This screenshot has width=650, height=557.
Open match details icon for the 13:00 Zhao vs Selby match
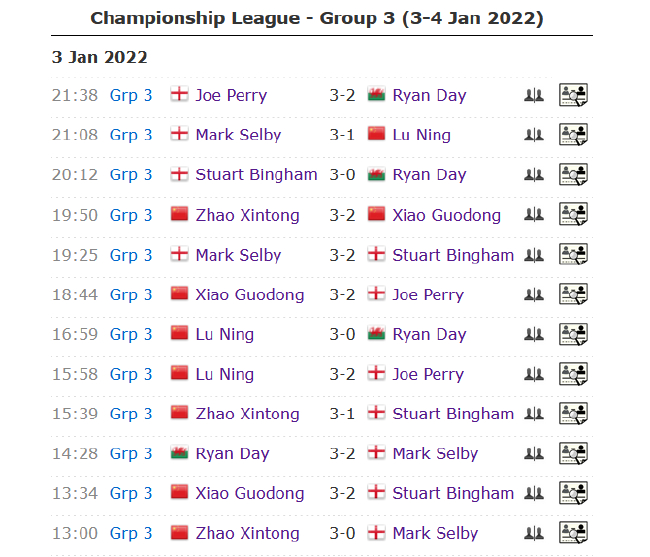[x=573, y=533]
